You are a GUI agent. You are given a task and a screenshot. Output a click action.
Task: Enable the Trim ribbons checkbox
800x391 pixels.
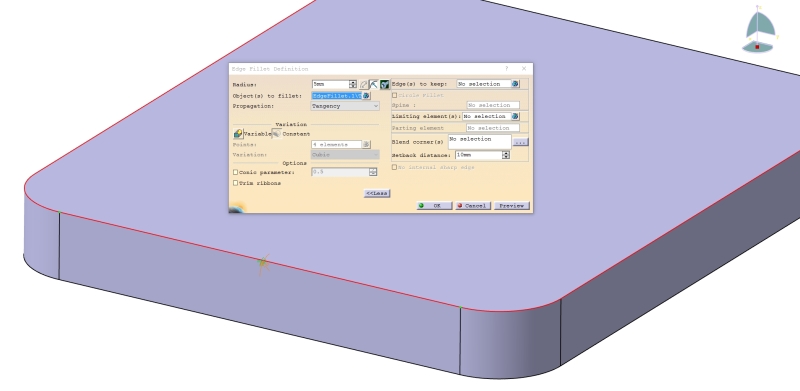(236, 183)
